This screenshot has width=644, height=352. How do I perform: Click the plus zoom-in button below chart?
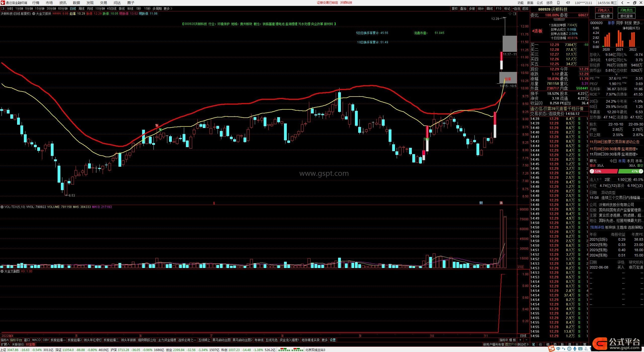(520, 340)
